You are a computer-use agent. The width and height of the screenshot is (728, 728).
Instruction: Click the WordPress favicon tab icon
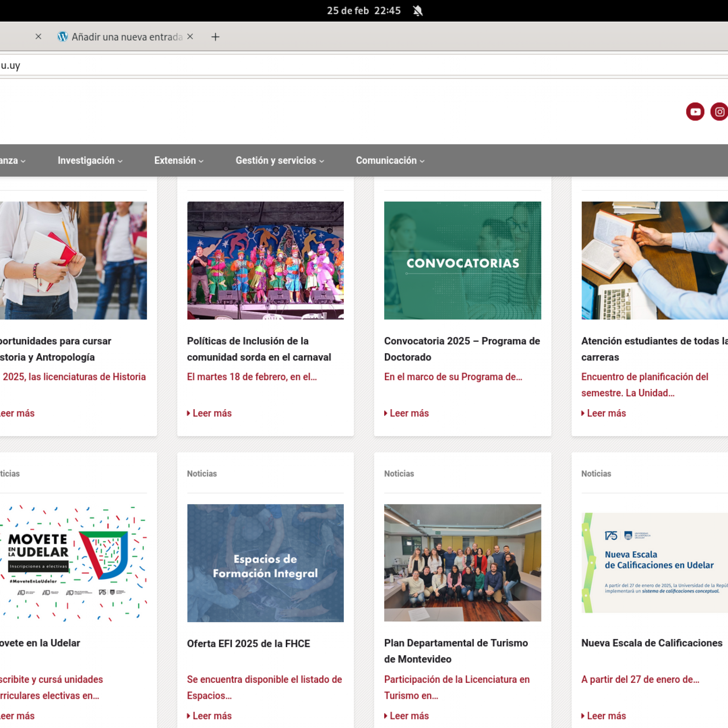pyautogui.click(x=63, y=37)
